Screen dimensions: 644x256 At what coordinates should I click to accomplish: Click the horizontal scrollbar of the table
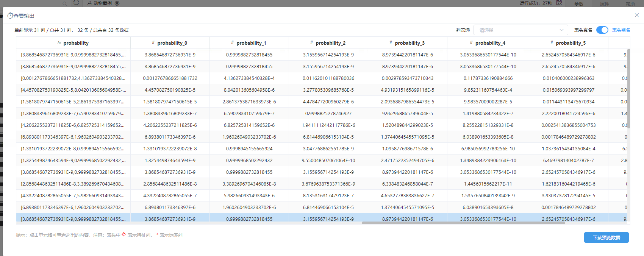tap(463, 223)
